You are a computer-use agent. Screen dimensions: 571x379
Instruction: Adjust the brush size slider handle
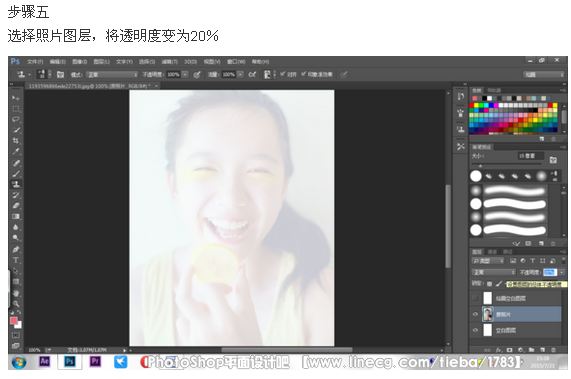(x=480, y=166)
